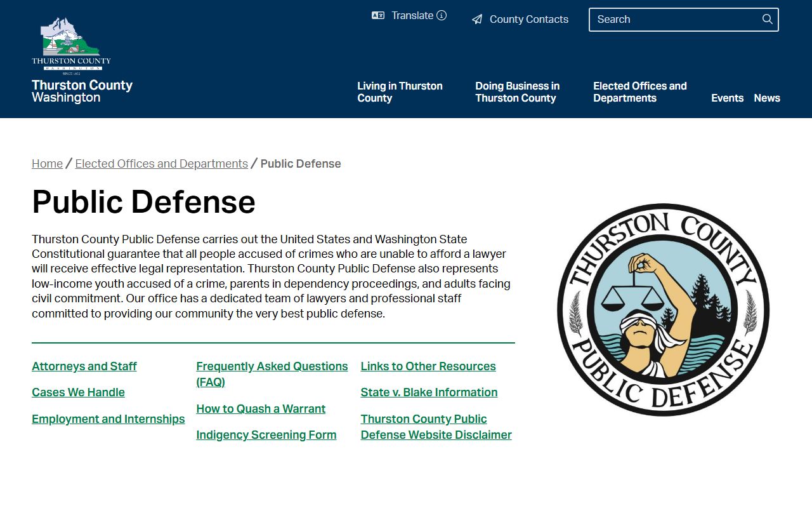Viewport: 812px width, 508px height.
Task: Open the Attorneys and Staff link
Action: [x=84, y=366]
